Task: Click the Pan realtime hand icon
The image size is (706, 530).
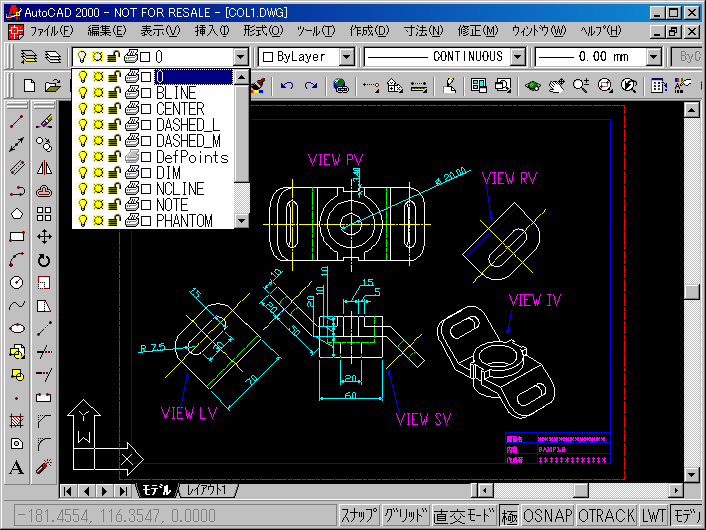Action: pyautogui.click(x=557, y=85)
